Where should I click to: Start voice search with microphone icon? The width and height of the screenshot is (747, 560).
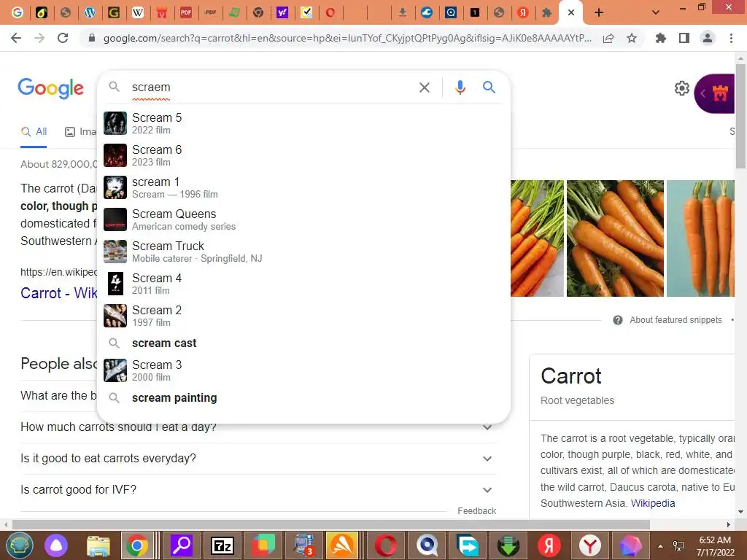[460, 87]
